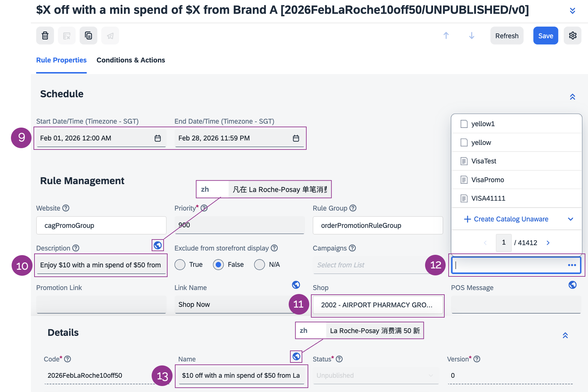Switch to Conditions & Actions tab
The width and height of the screenshot is (588, 392).
point(131,60)
